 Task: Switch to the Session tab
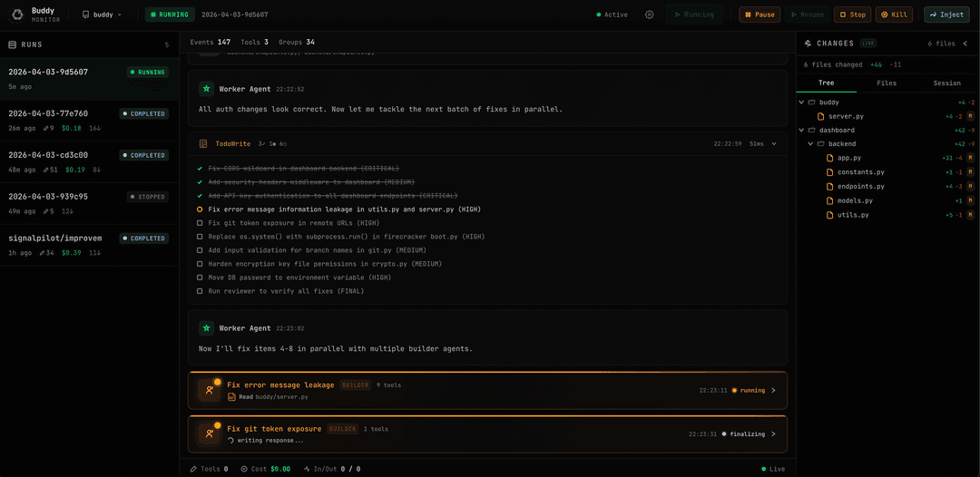[x=946, y=83]
